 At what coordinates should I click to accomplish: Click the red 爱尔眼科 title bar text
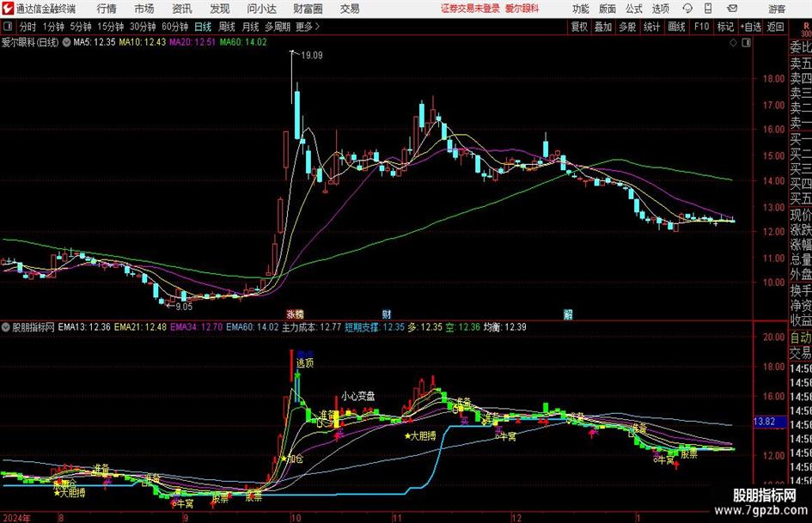522,9
